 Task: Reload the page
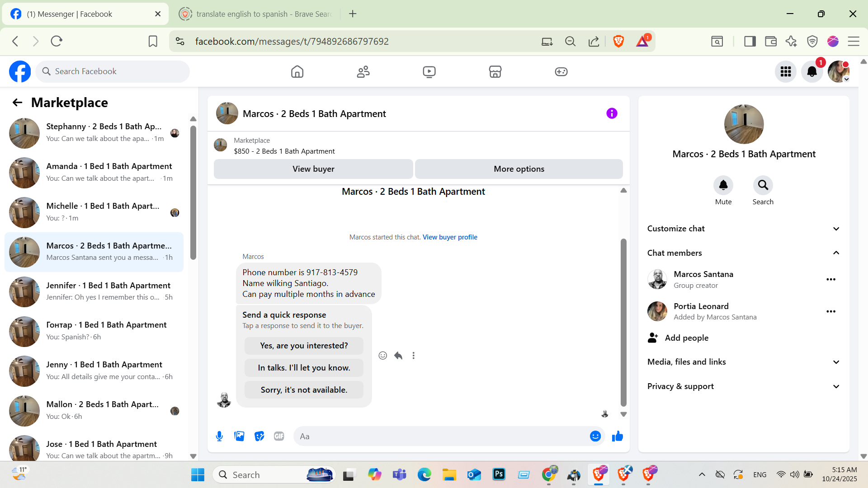(57, 42)
